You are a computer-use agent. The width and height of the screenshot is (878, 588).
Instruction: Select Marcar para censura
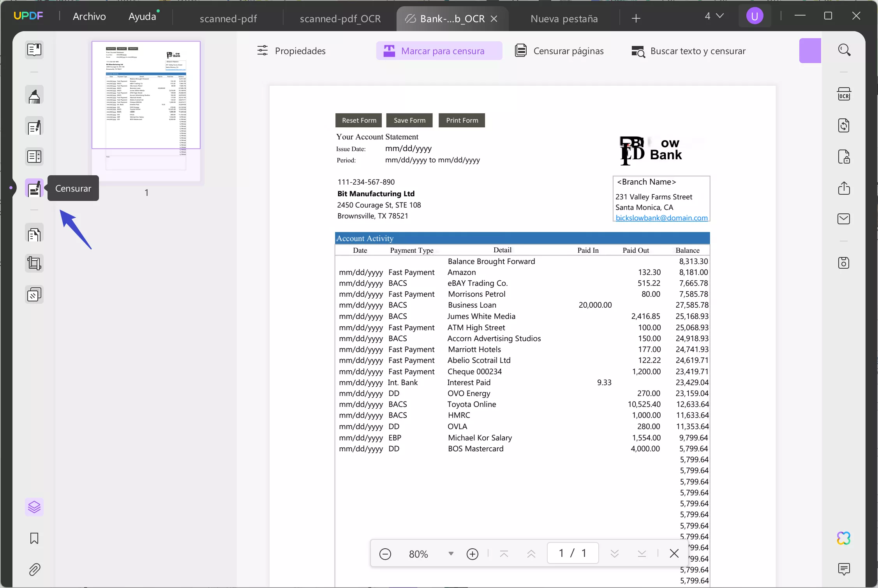[439, 51]
